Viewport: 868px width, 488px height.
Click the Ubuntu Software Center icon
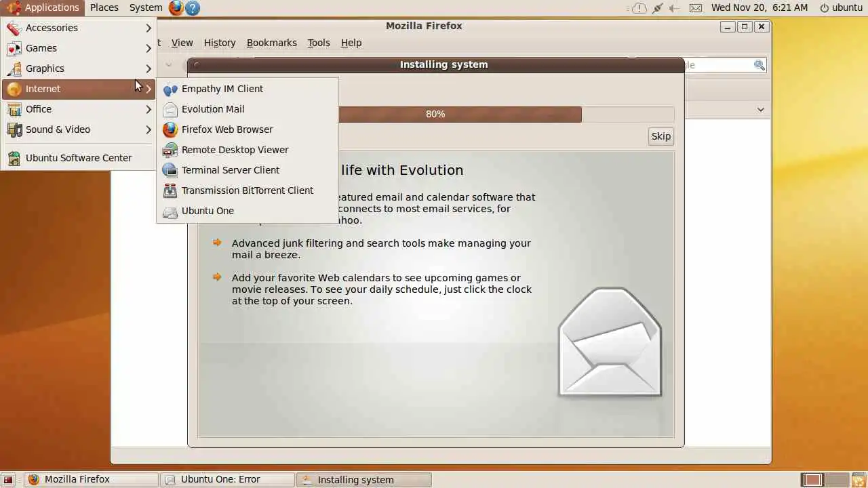click(14, 158)
